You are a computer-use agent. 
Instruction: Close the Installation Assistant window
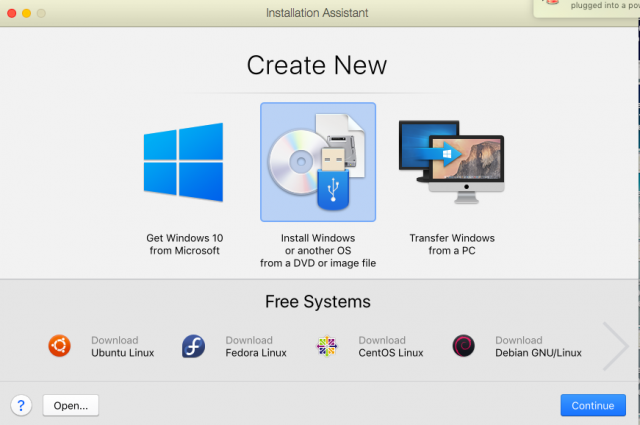[12, 13]
